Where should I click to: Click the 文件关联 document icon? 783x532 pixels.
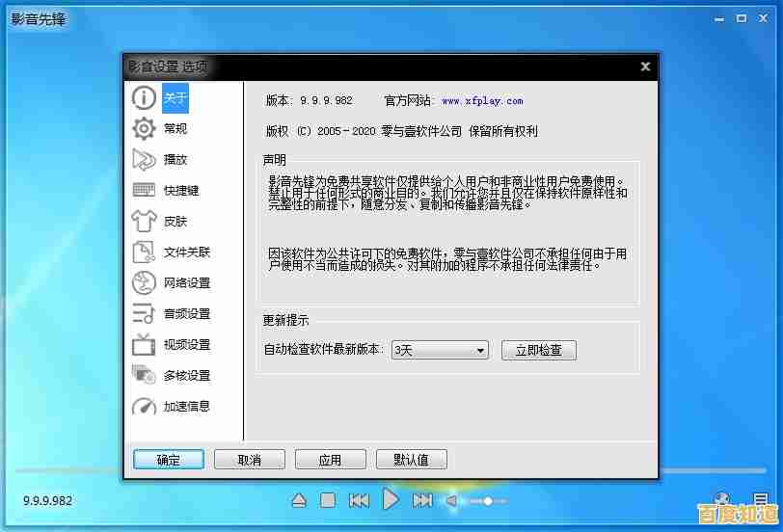pyautogui.click(x=144, y=253)
